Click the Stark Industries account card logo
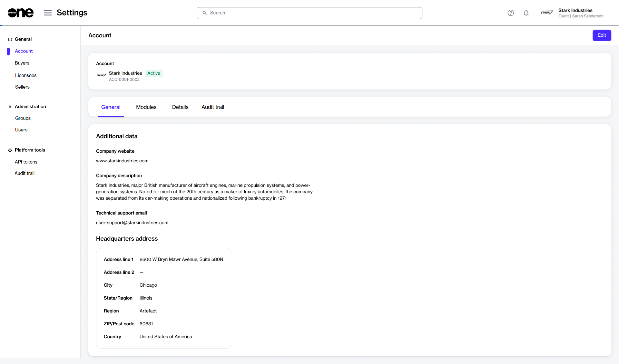 (x=101, y=75)
